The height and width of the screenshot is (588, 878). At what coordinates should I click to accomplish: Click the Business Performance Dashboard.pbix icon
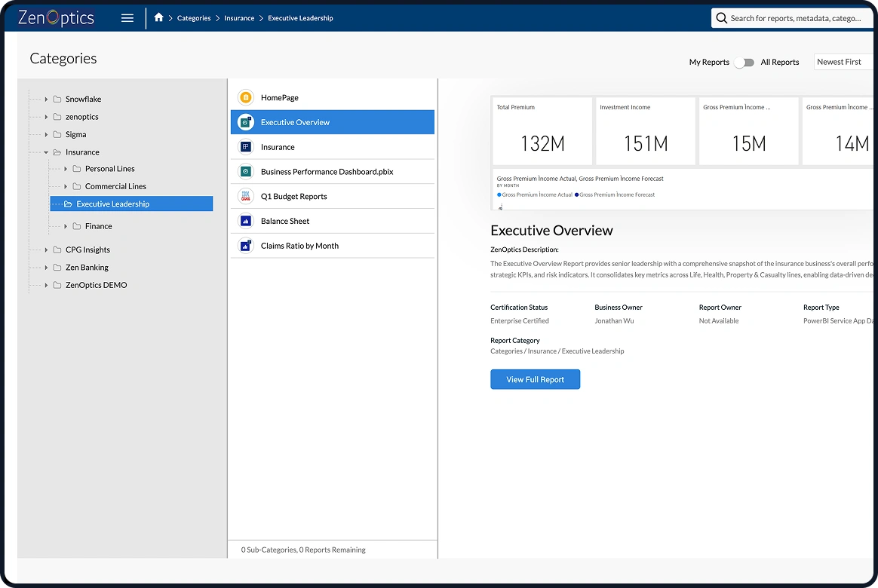point(245,172)
